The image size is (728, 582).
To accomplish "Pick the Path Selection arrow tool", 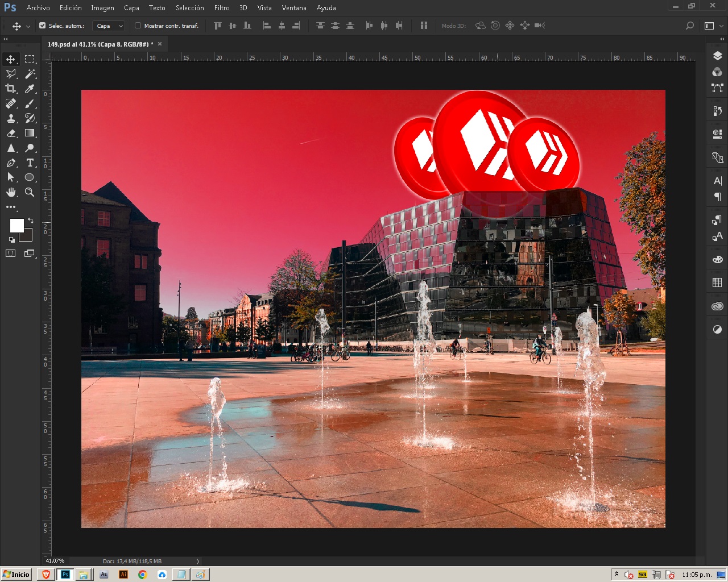I will (x=11, y=177).
